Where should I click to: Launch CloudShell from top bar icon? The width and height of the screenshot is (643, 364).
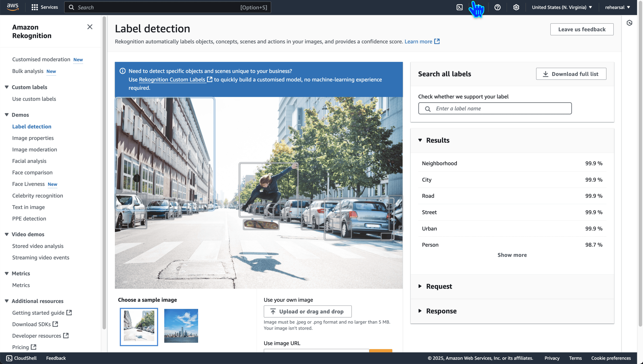pyautogui.click(x=460, y=7)
